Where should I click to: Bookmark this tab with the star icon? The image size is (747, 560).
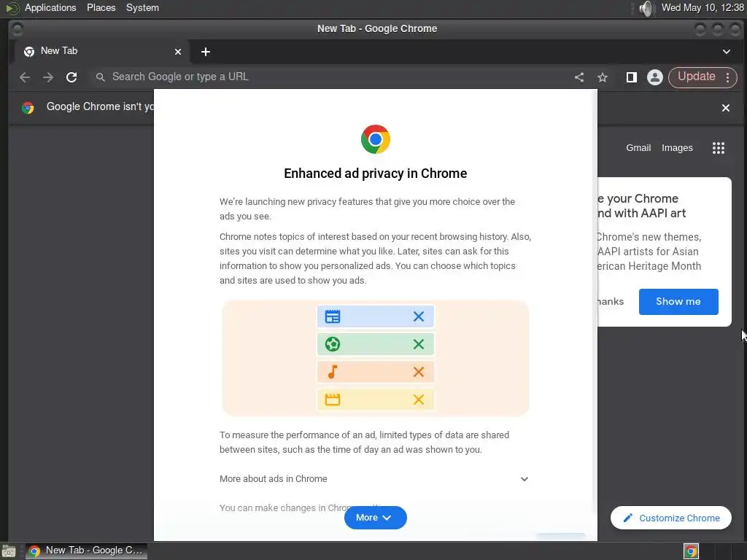coord(603,77)
